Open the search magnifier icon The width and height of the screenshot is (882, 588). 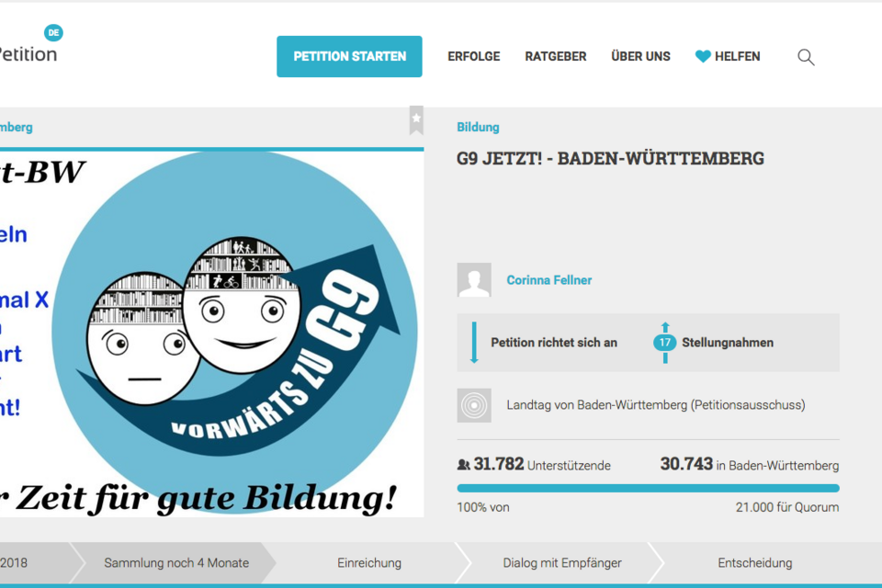pos(806,57)
